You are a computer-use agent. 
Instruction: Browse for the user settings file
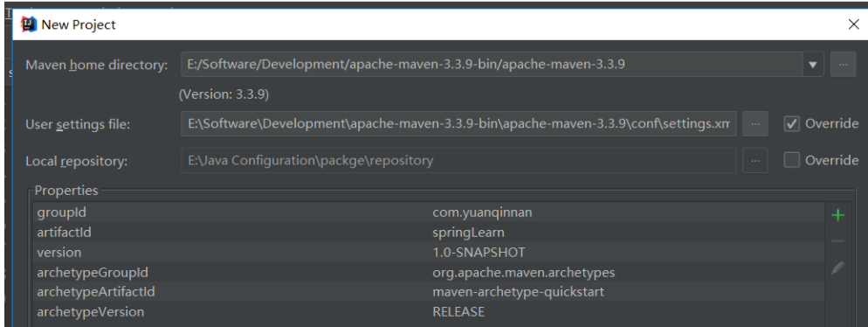click(755, 123)
